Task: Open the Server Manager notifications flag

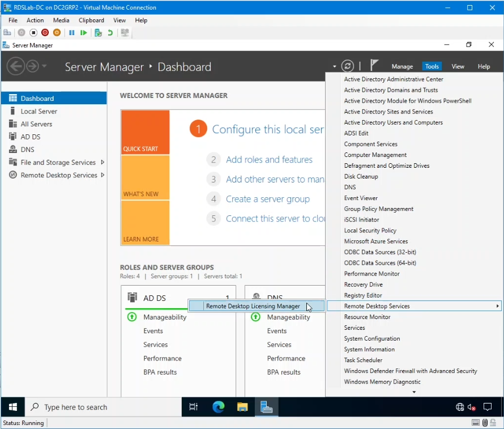Action: (x=374, y=65)
